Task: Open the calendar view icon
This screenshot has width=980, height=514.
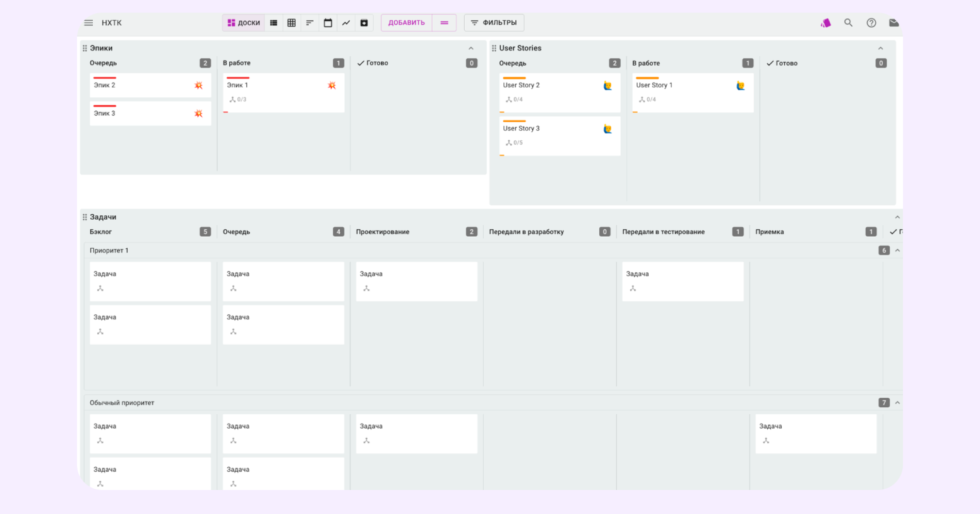Action: [328, 23]
